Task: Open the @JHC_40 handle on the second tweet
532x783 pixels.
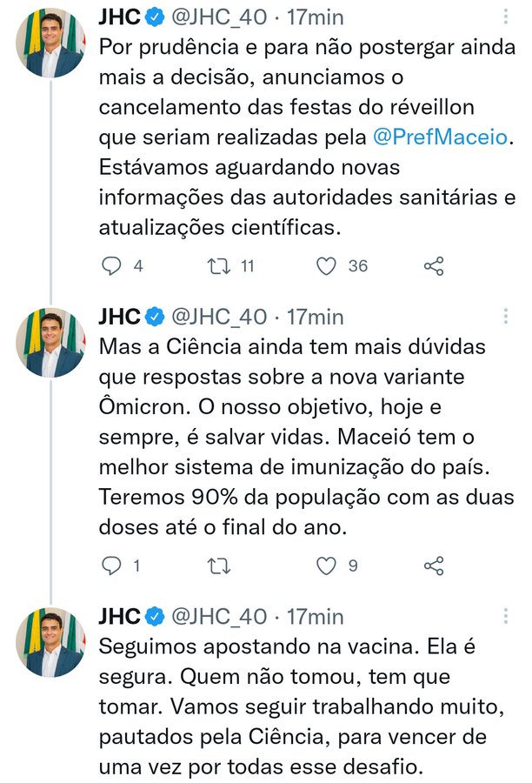Action: 219,316
